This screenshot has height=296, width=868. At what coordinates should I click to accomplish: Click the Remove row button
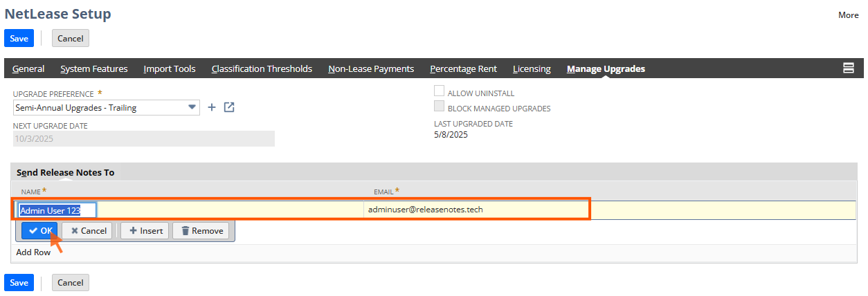click(201, 231)
